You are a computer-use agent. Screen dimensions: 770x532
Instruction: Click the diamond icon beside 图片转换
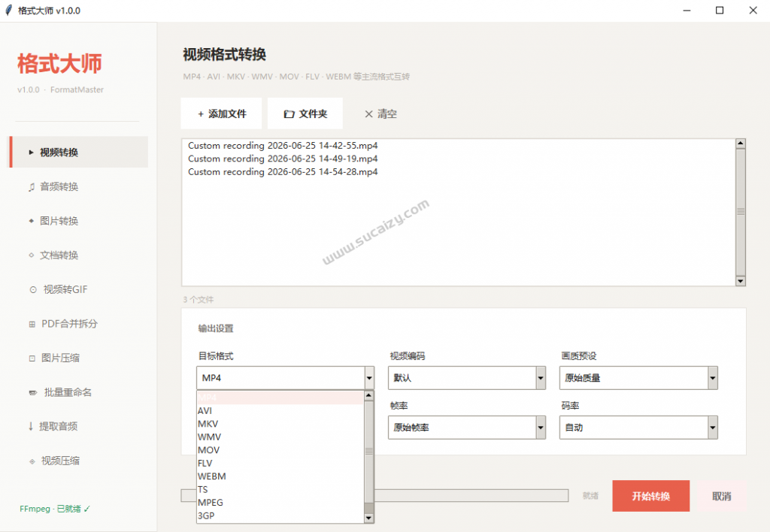(32, 222)
